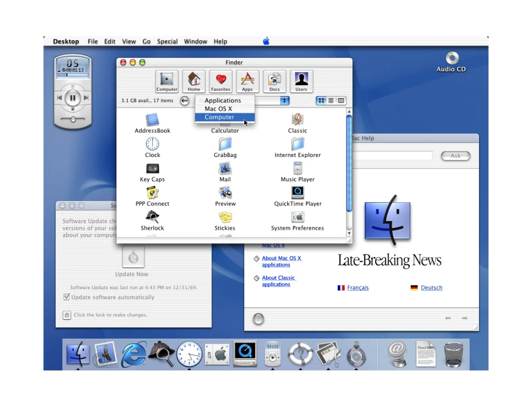The width and height of the screenshot is (532, 407).
Task: Switch the Finder window to list view
Action: tap(331, 100)
